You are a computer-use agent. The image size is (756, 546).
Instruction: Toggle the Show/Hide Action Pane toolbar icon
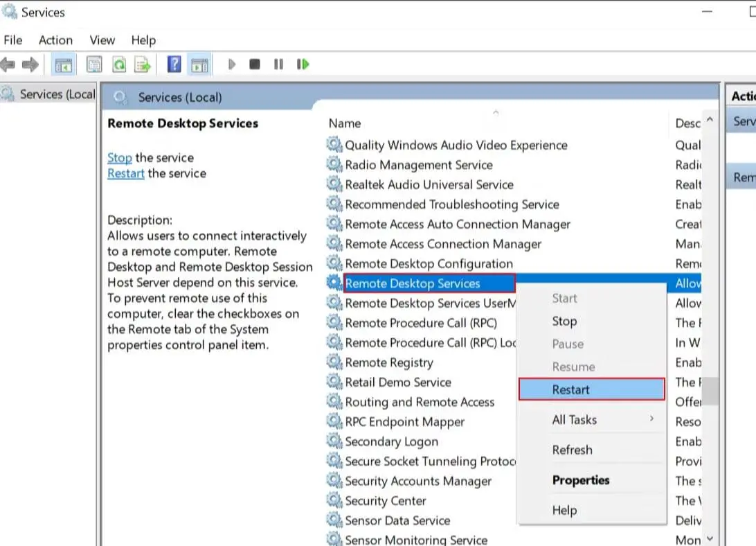(x=199, y=64)
